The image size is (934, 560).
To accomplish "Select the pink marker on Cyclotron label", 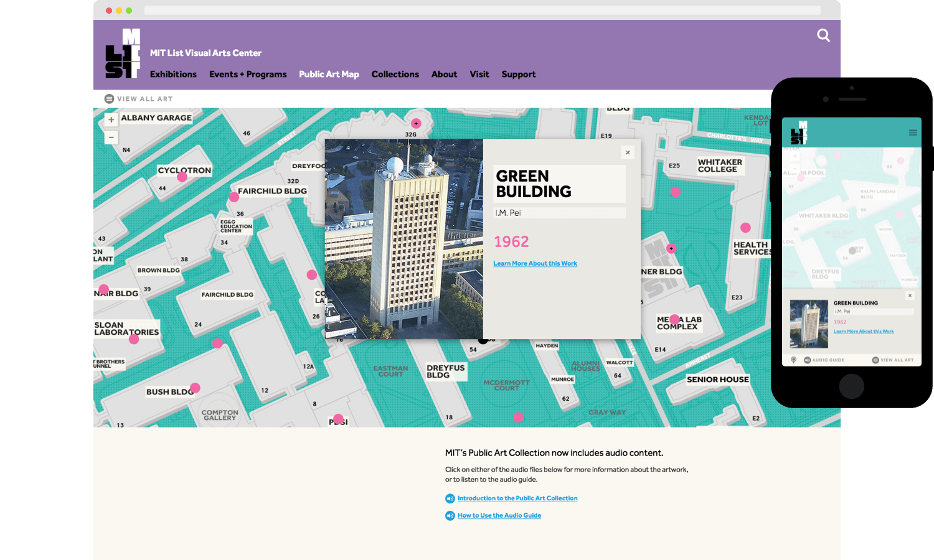I will (182, 177).
